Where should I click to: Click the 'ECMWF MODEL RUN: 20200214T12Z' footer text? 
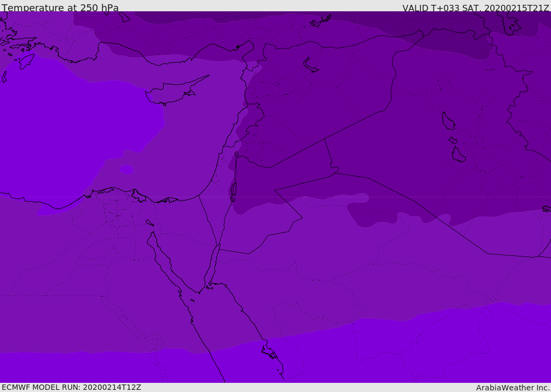click(72, 387)
